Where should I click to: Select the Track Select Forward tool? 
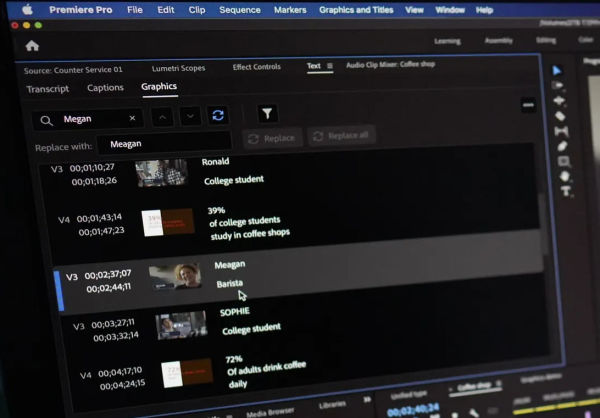[558, 85]
